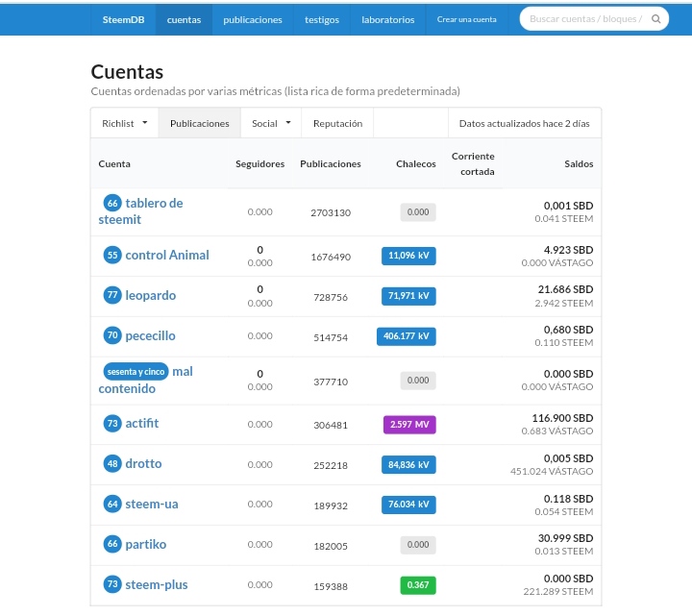Click reputation badge 55 beside control Animal
692x616 pixels.
(112, 255)
